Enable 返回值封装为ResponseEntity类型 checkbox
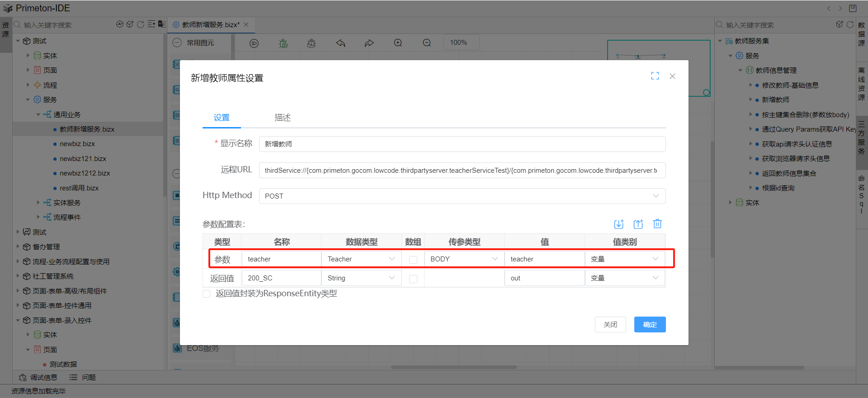 click(x=207, y=294)
